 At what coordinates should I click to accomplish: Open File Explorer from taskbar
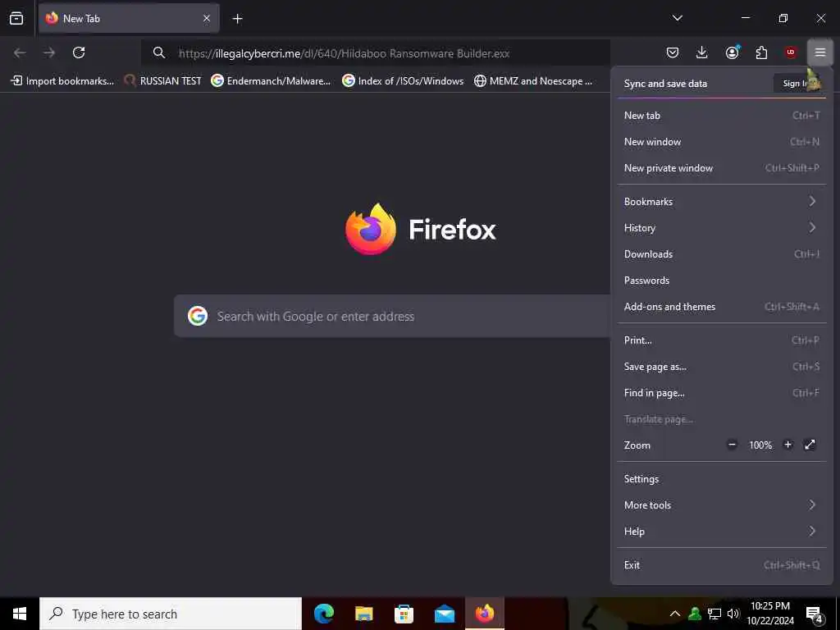click(364, 614)
